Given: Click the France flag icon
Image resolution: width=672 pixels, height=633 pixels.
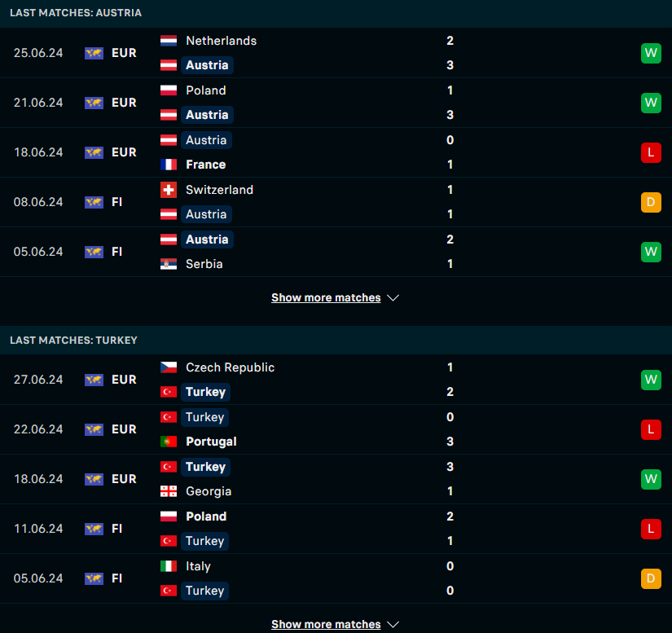Looking at the screenshot, I should pyautogui.click(x=169, y=165).
